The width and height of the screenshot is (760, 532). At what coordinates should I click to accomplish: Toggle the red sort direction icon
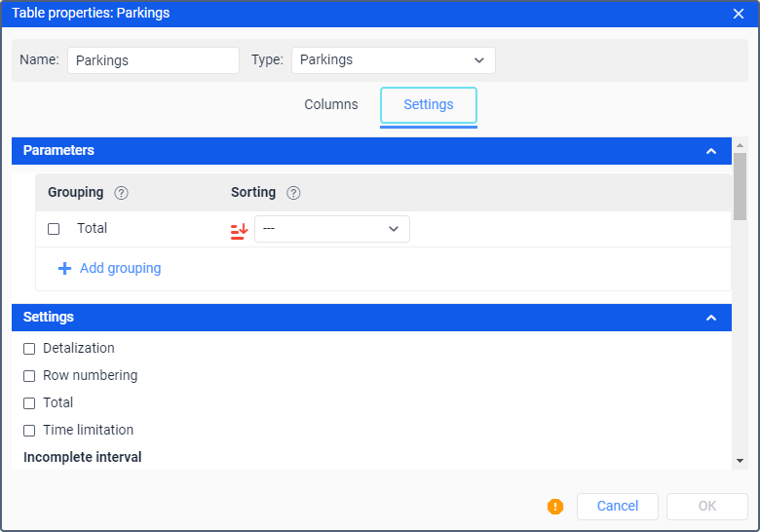pyautogui.click(x=239, y=230)
